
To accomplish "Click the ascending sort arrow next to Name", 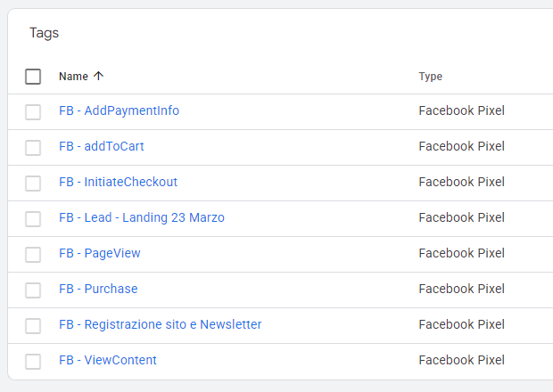I will pyautogui.click(x=98, y=76).
